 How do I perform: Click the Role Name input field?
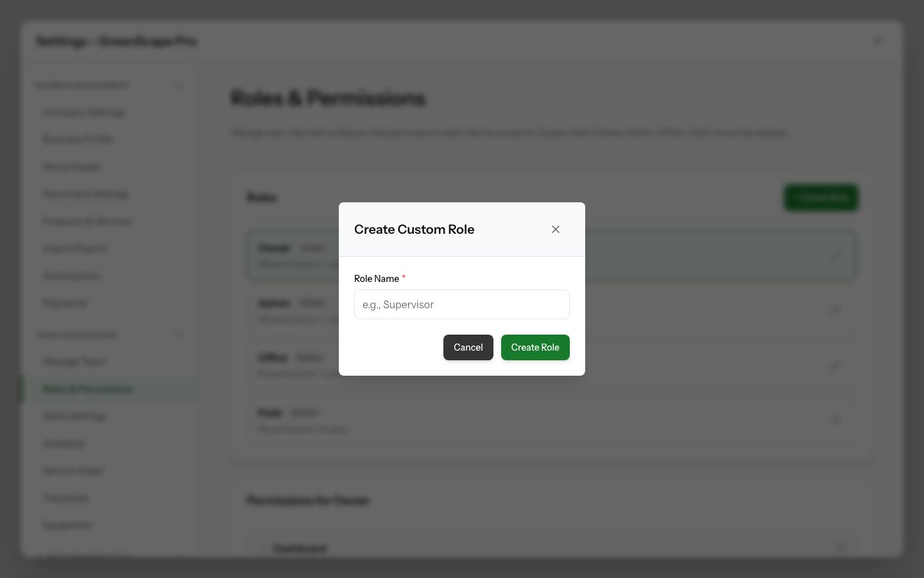click(461, 304)
